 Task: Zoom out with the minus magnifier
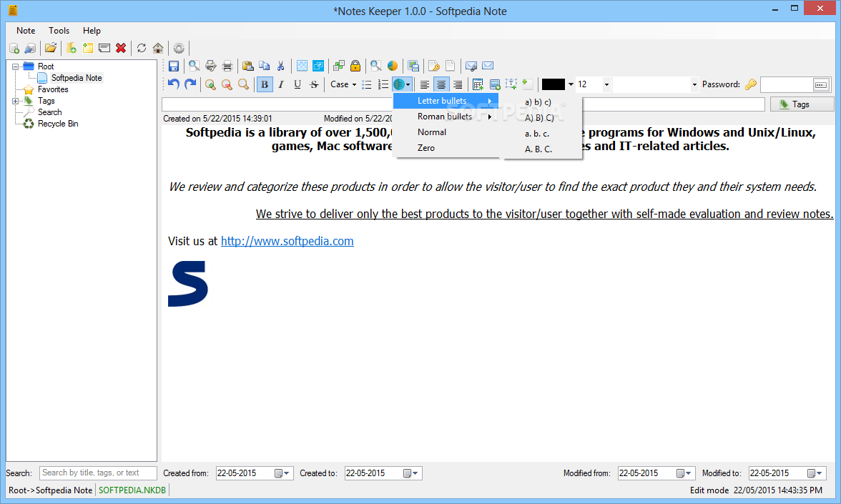coord(227,84)
